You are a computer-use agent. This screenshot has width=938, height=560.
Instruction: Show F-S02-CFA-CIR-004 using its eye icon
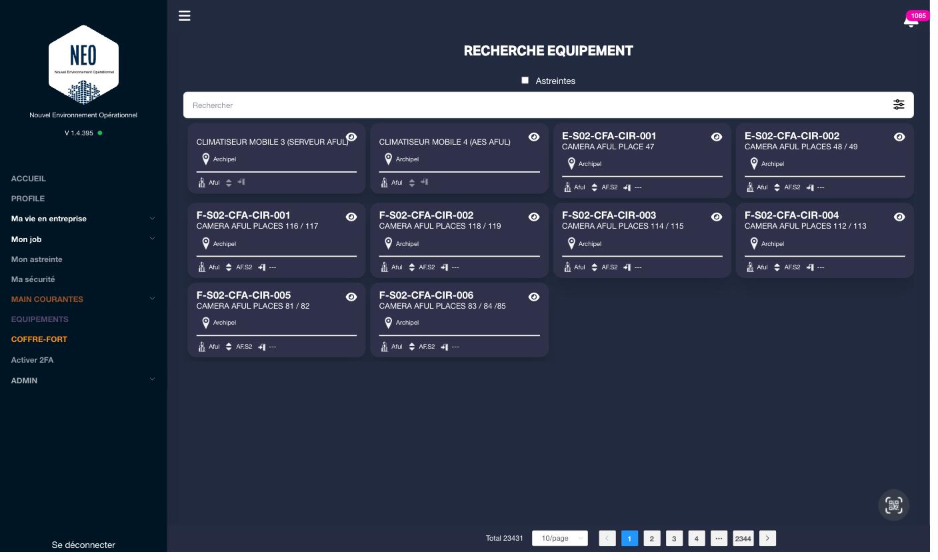tap(899, 217)
